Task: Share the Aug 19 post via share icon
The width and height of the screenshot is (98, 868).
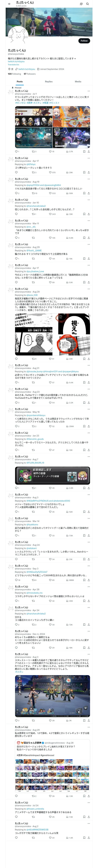Action: (89, 193)
